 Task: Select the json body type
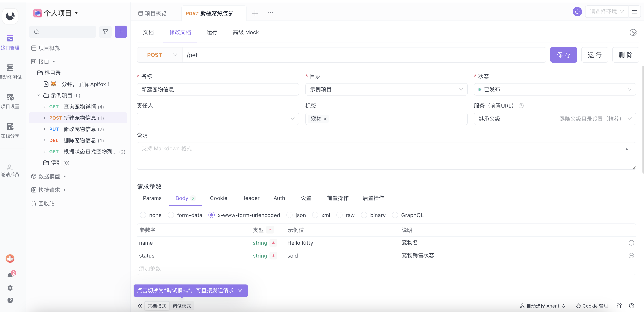pos(289,215)
